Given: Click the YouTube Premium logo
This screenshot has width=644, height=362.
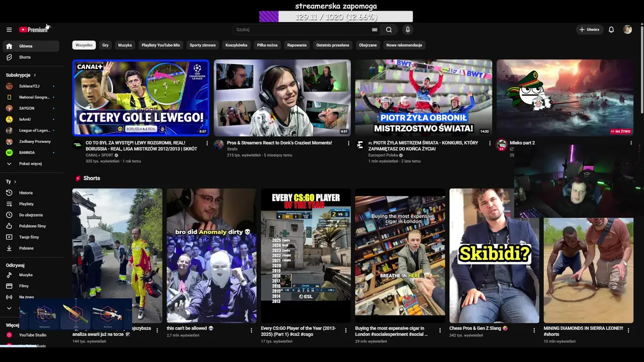Looking at the screenshot, I should point(33,30).
